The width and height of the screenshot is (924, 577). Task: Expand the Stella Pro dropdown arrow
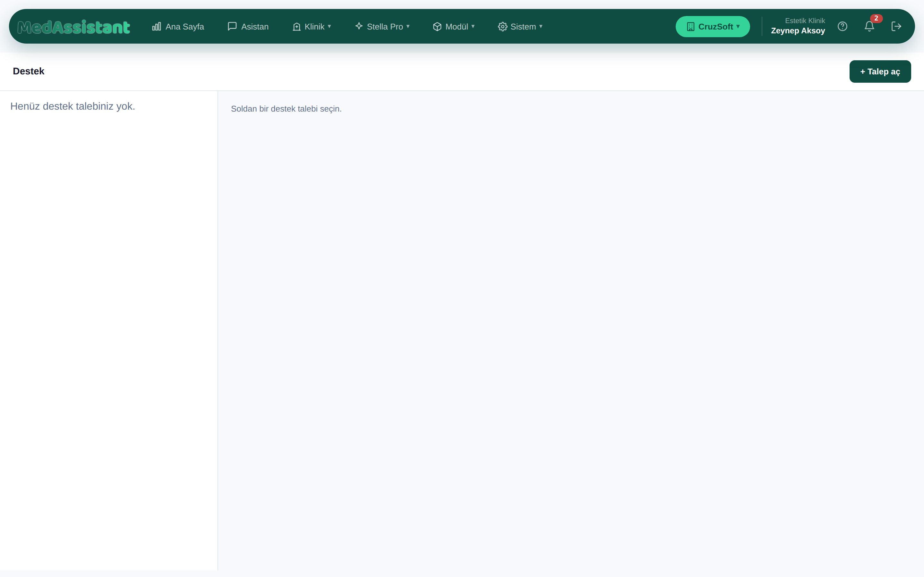coord(408,26)
